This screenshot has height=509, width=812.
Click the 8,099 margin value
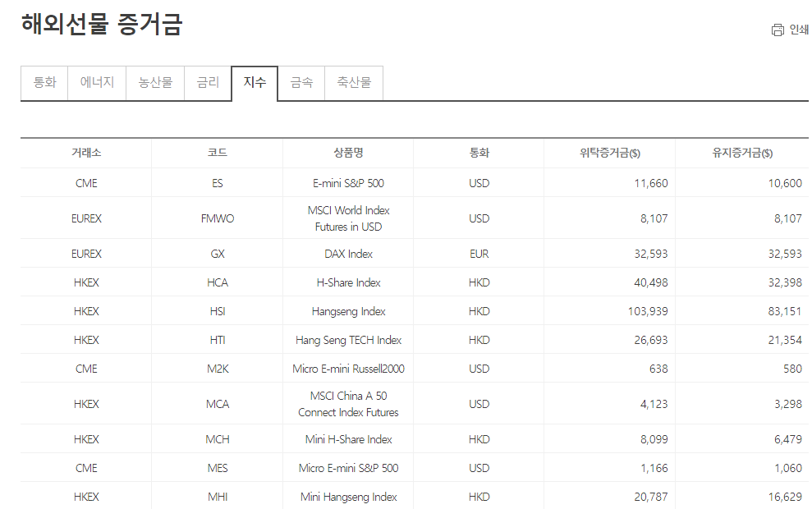pyautogui.click(x=654, y=439)
